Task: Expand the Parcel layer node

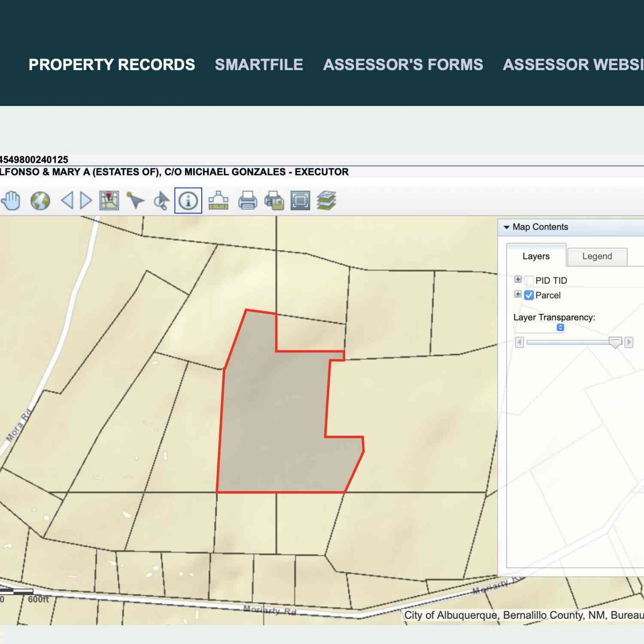Action: point(518,294)
